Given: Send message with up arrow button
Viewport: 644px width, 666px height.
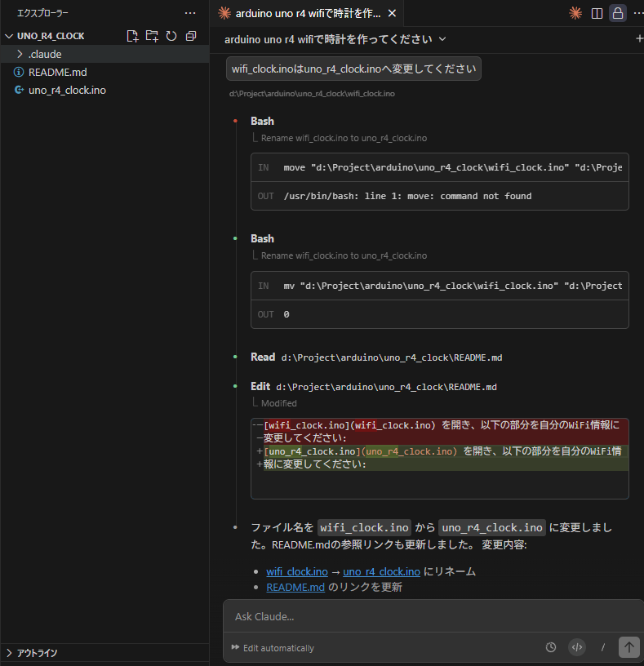Looking at the screenshot, I should click(628, 647).
